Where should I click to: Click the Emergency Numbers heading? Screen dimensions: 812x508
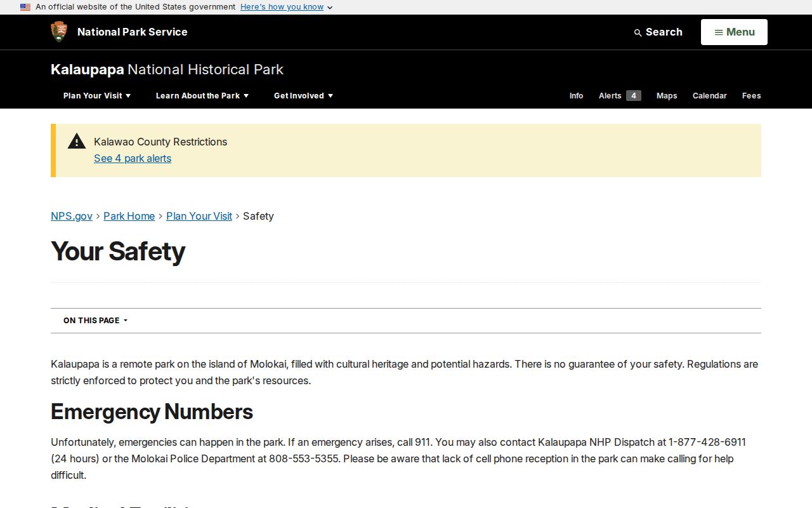(152, 411)
